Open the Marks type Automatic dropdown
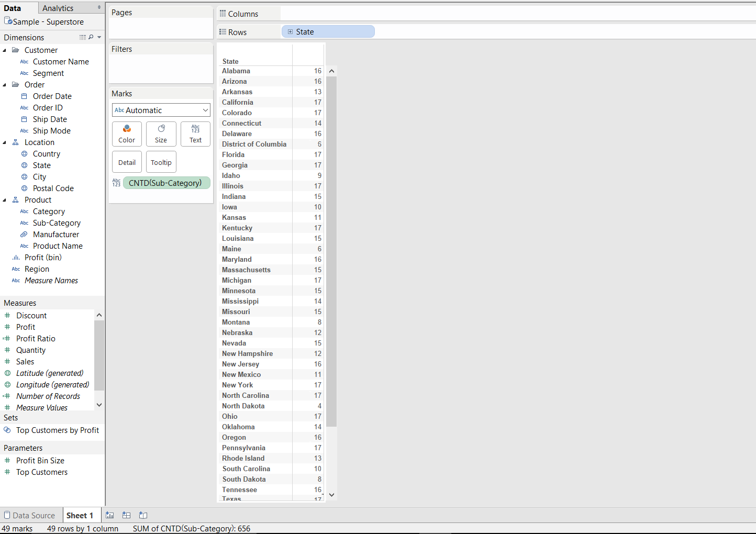Screen dimensions: 756x534 [x=161, y=110]
